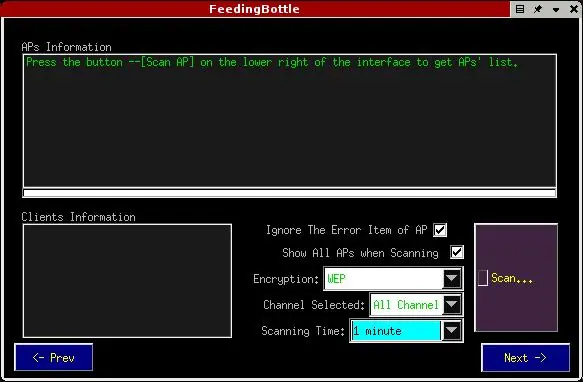The height and width of the screenshot is (382, 583).
Task: Open the Encryption dropdown arrow
Action: tap(452, 278)
